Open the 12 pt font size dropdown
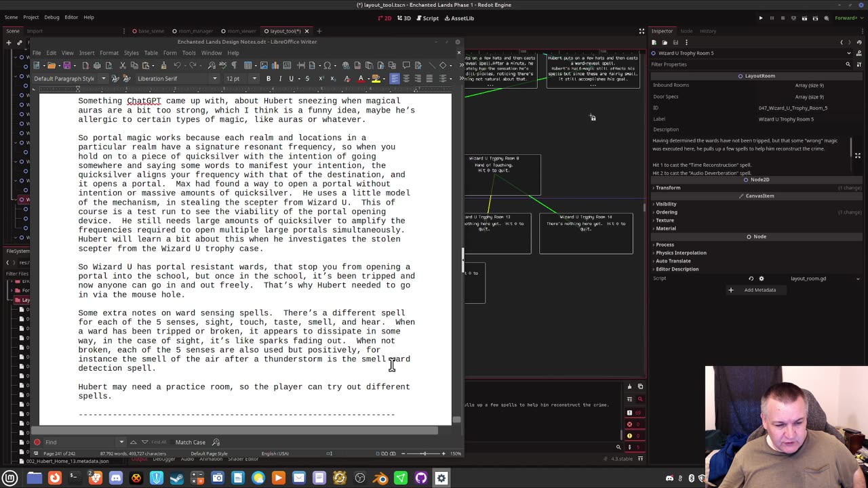The height and width of the screenshot is (488, 868). [254, 79]
